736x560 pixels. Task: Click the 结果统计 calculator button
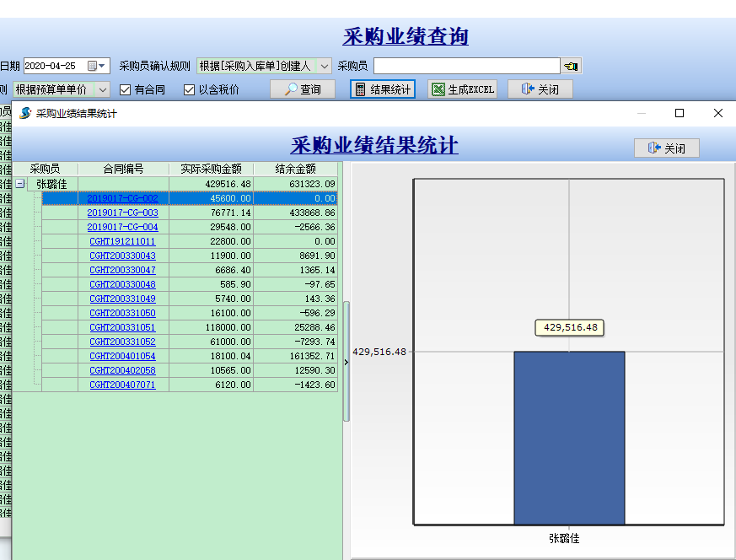[383, 89]
